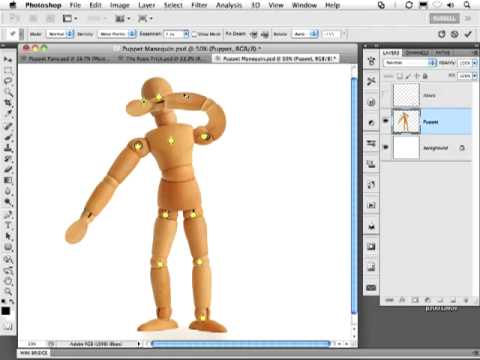Click the New Adjustment Layer icon
480x360 pixels.
tap(428, 300)
